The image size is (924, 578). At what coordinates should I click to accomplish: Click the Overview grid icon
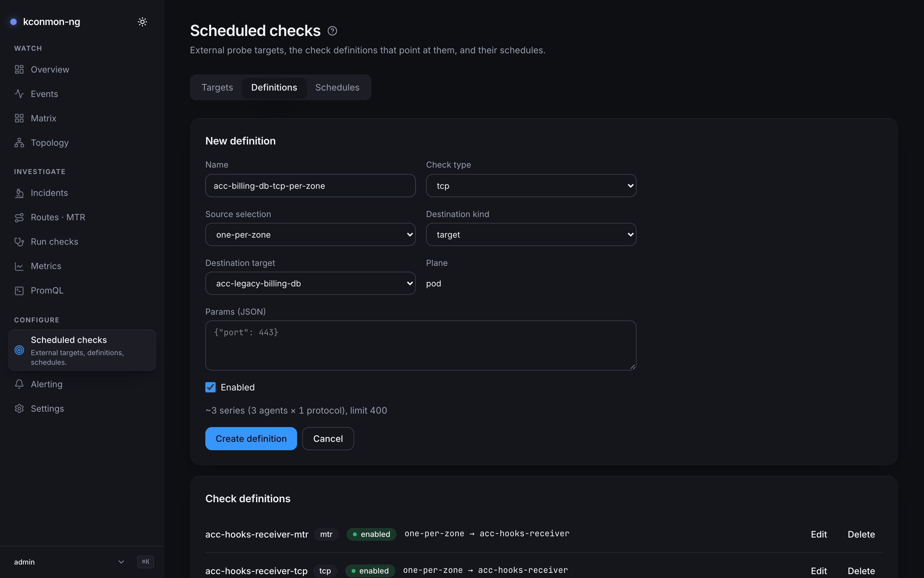(x=19, y=70)
